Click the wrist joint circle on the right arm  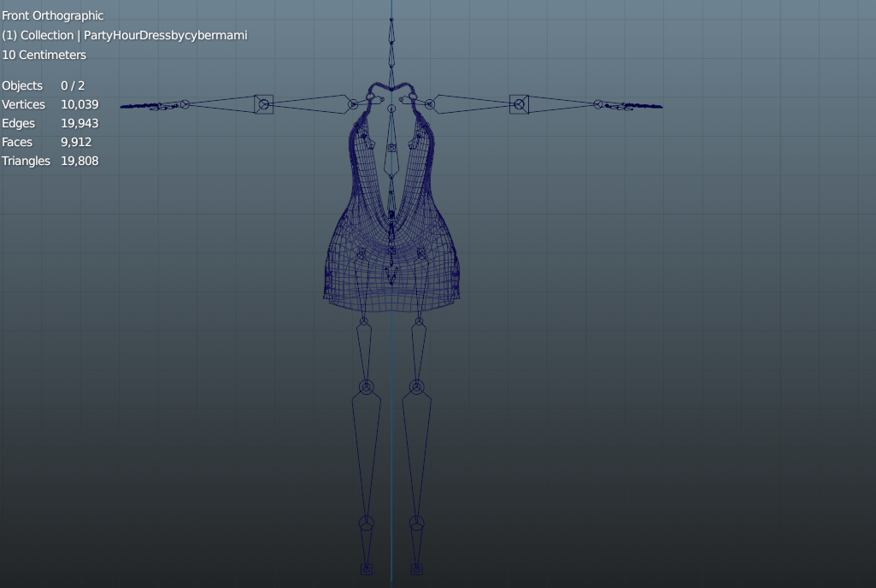coord(598,104)
